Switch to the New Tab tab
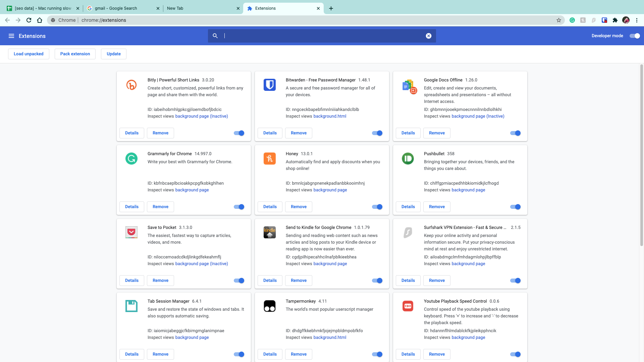 (x=202, y=8)
